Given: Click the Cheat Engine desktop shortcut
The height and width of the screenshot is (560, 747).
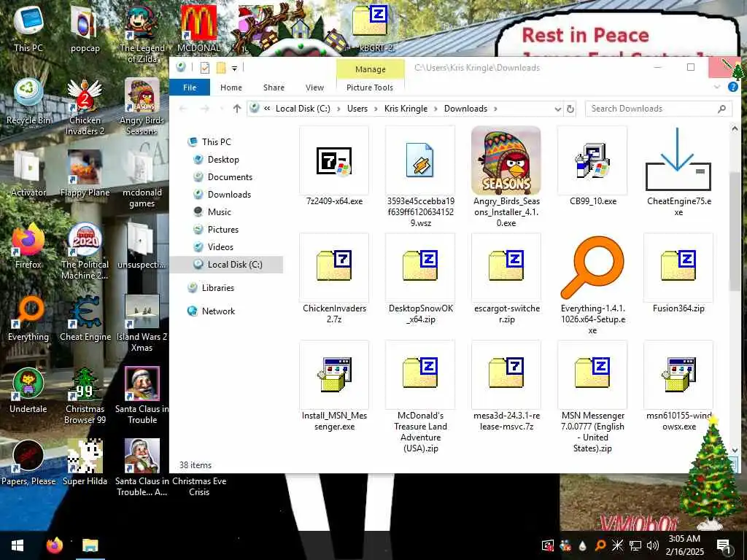Looking at the screenshot, I should click(x=85, y=318).
